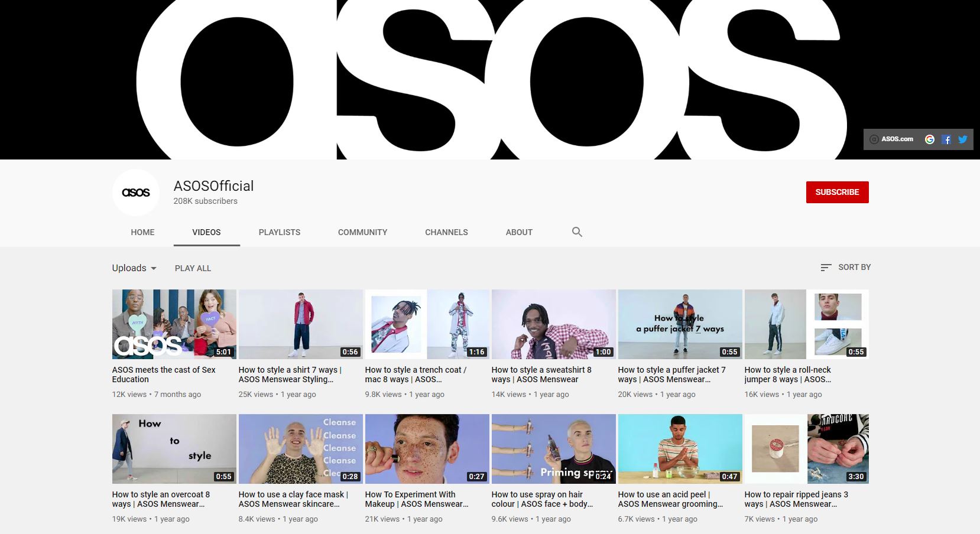
Task: Click title 'How to use a clay face mask'
Action: (x=293, y=499)
